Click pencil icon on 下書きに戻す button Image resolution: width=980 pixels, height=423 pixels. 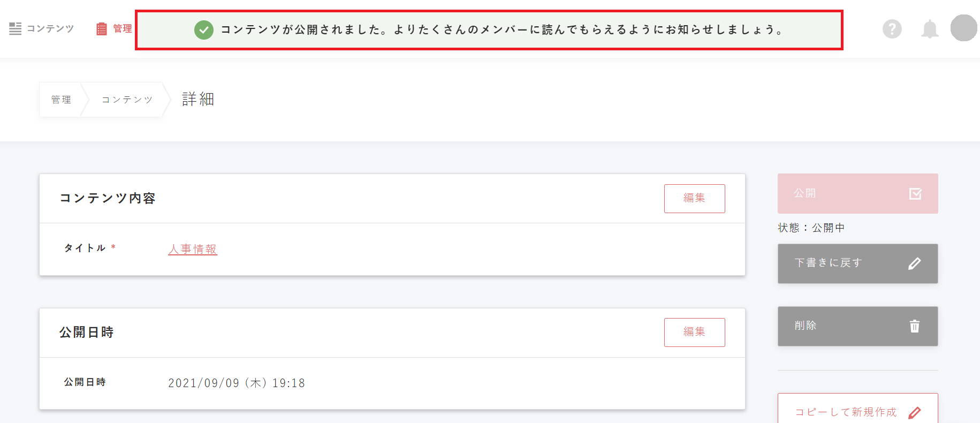(915, 263)
